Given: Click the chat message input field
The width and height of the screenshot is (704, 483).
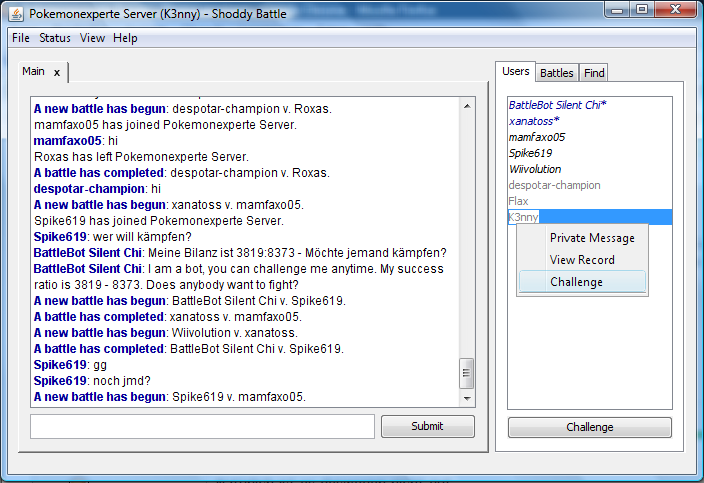Looking at the screenshot, I should tap(202, 426).
